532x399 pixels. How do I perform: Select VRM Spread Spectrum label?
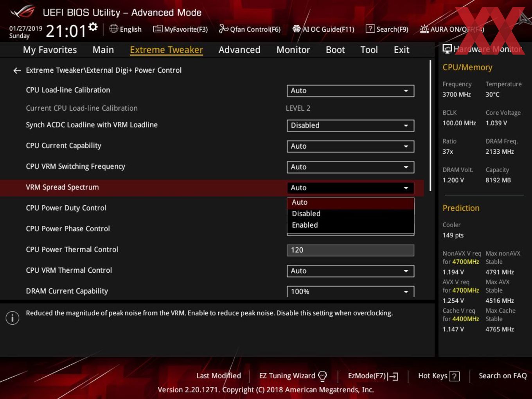(62, 187)
